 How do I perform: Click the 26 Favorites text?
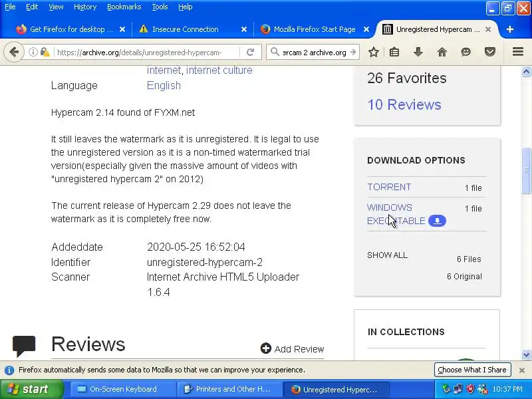point(407,78)
